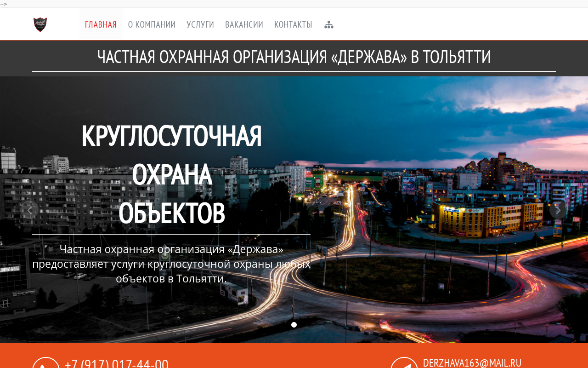Open the Главная menu item

[x=101, y=25]
